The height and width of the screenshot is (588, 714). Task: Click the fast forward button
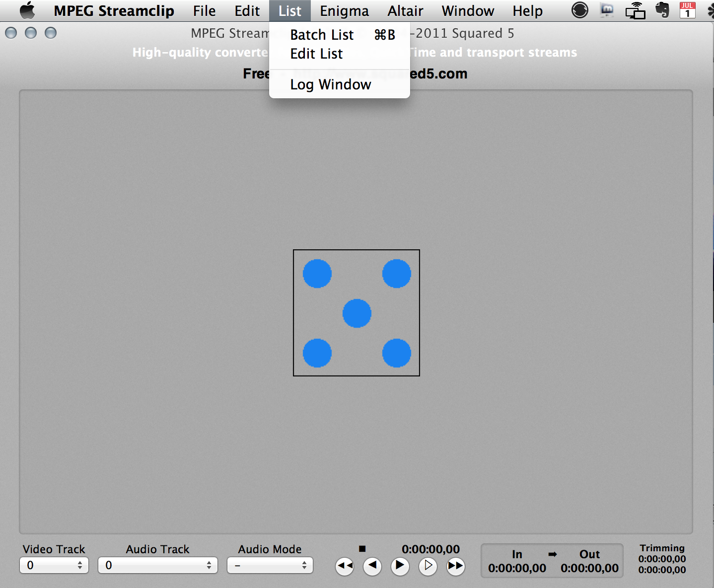(455, 566)
